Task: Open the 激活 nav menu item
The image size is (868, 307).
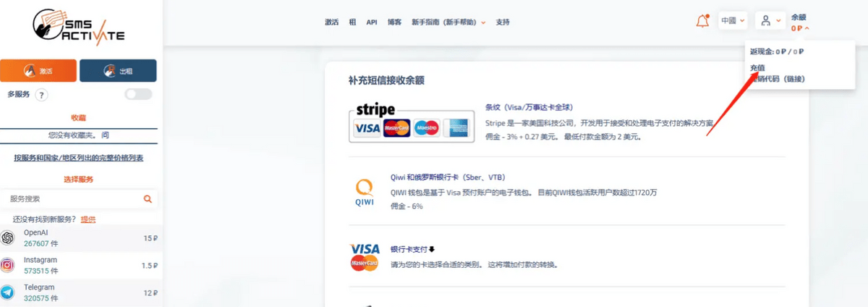Action: (332, 22)
